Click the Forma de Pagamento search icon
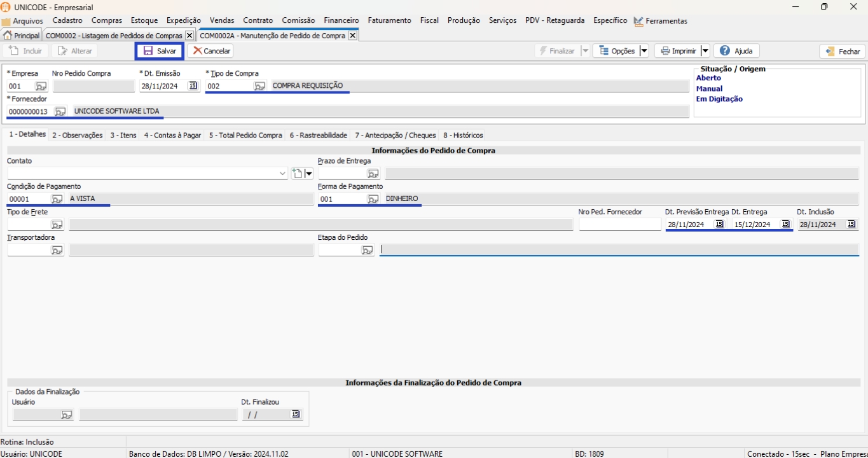The image size is (868, 458). coord(373,199)
